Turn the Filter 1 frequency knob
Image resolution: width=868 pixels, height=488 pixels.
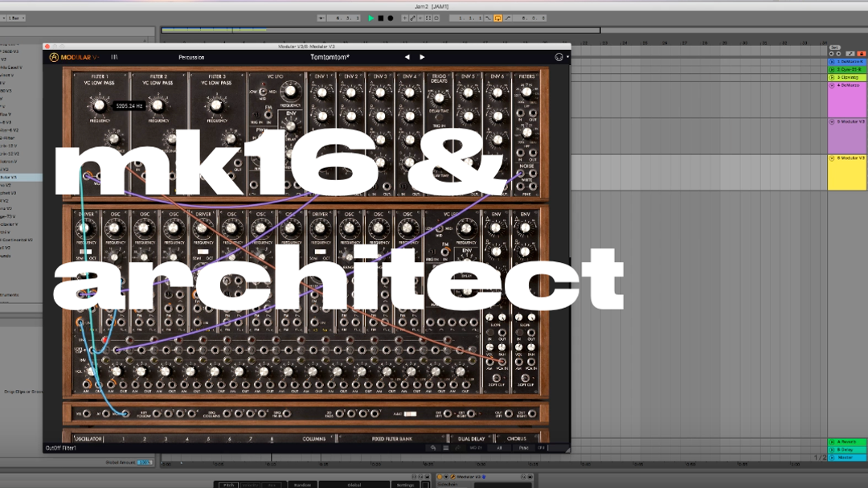[100, 105]
